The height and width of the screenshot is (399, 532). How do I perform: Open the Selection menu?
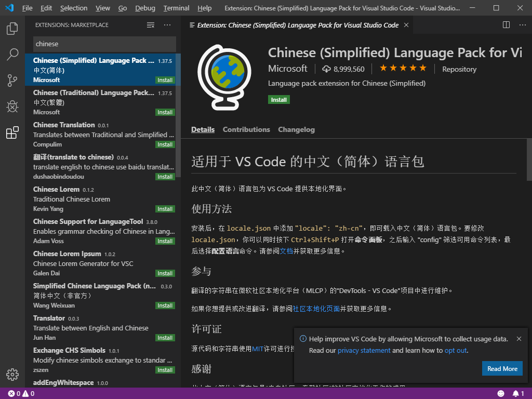74,8
